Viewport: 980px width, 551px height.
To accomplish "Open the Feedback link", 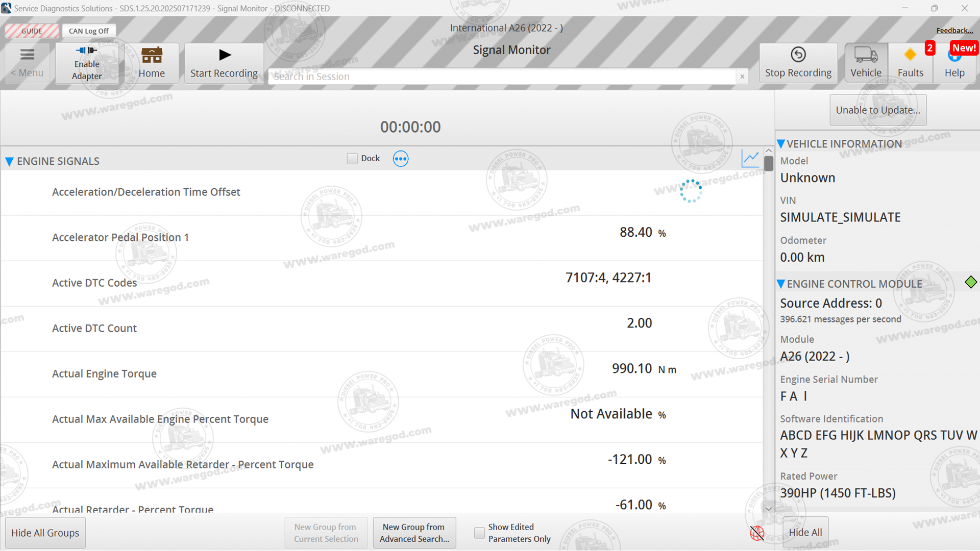I will point(954,31).
